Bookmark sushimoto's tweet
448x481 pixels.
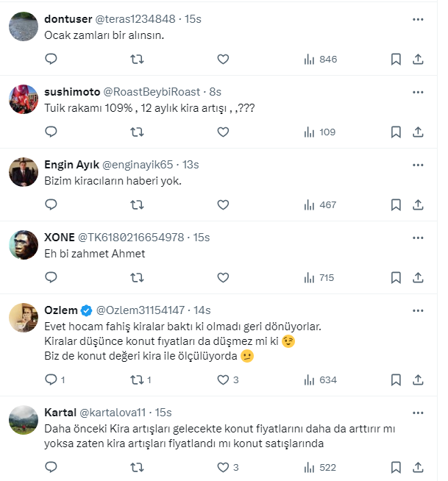click(395, 132)
